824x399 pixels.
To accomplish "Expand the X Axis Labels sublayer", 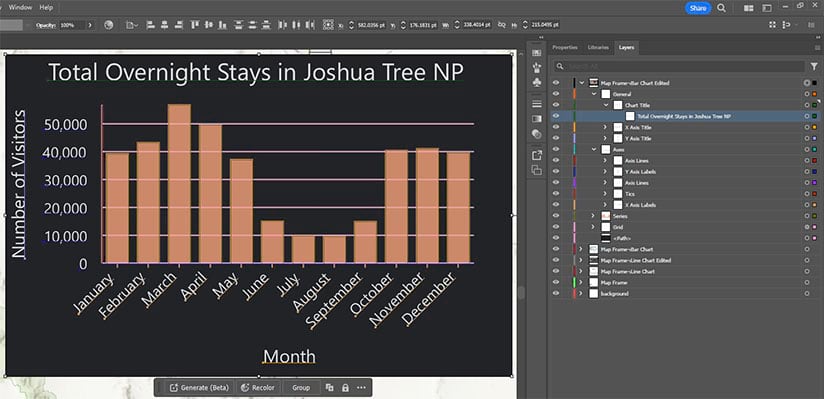I will pos(605,205).
